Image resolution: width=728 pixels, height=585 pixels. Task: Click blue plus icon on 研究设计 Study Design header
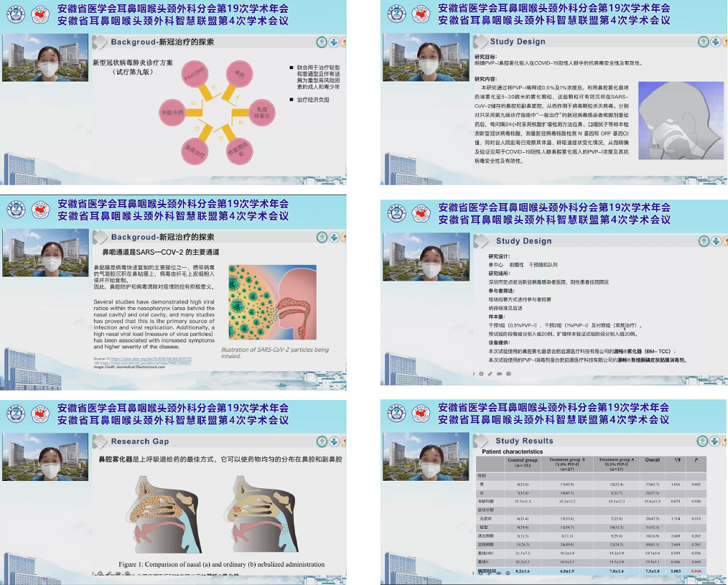click(716, 241)
